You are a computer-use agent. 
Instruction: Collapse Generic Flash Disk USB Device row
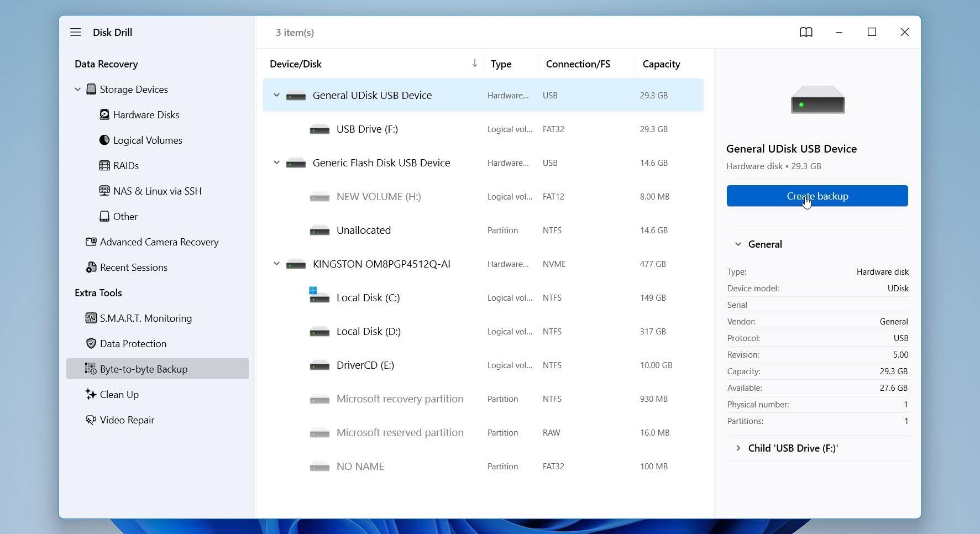276,163
